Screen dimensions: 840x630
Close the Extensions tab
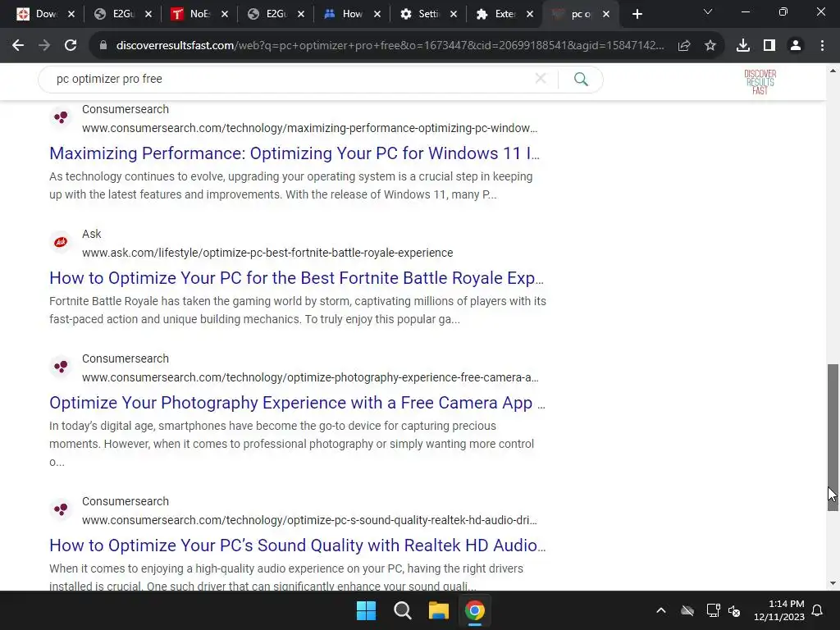coord(530,14)
